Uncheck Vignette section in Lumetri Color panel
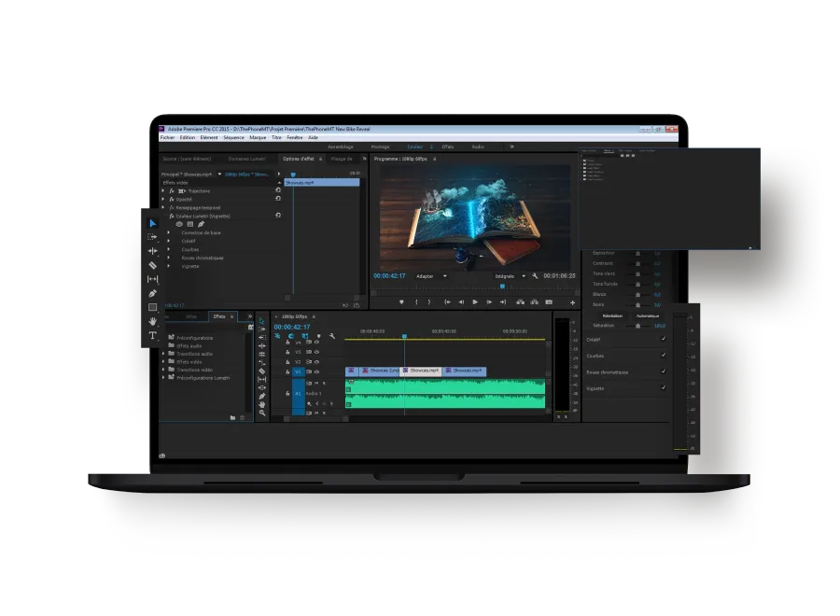Viewport: 840px width, 616px height. click(x=664, y=387)
